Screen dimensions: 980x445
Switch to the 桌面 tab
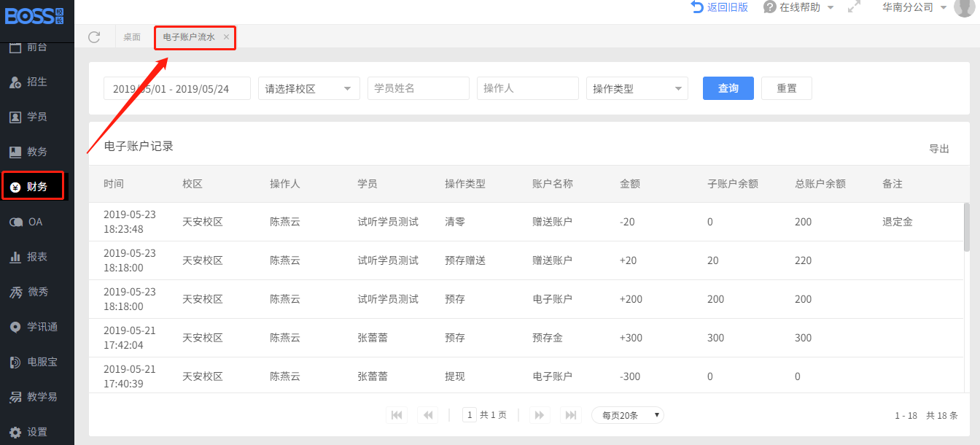132,37
